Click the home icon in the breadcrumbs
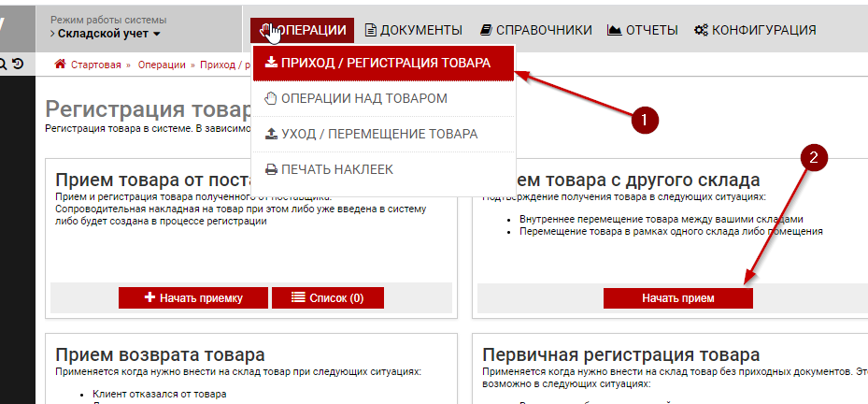The height and width of the screenshot is (404, 868). coord(61,65)
